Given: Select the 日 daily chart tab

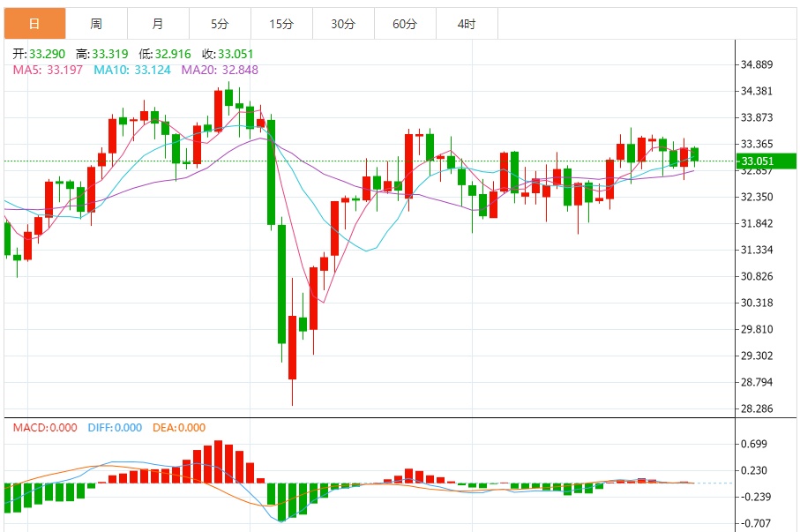Looking at the screenshot, I should point(34,24).
